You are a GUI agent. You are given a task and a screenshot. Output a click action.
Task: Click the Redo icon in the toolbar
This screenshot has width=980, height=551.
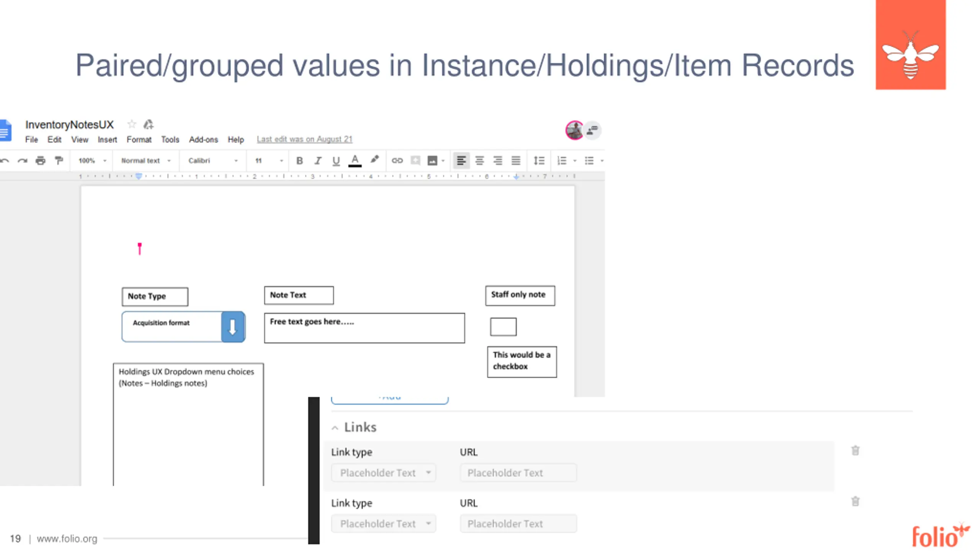click(x=22, y=161)
